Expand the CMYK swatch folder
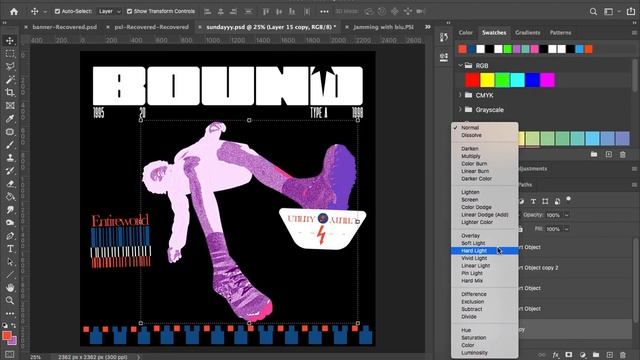The height and width of the screenshot is (360, 640). [460, 95]
